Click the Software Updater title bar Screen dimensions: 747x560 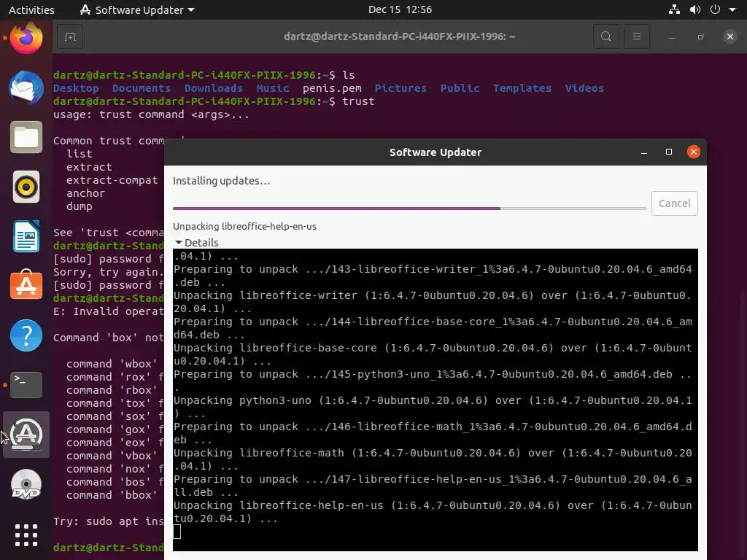(436, 152)
